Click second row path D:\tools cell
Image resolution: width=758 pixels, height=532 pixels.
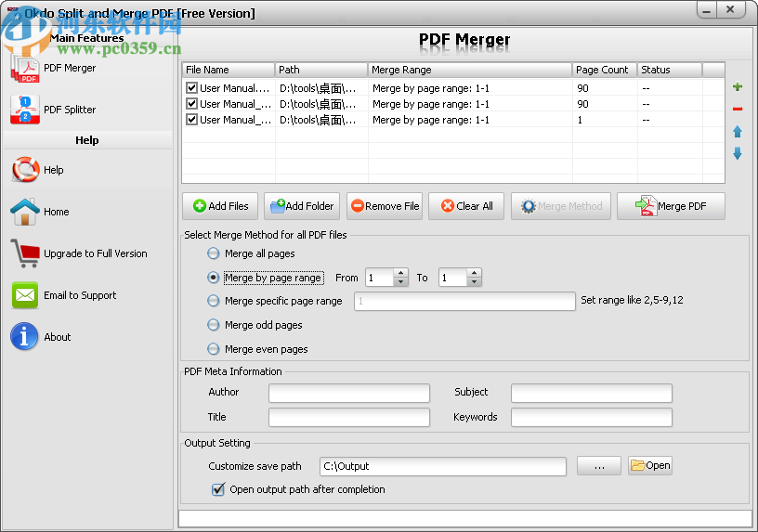[321, 104]
